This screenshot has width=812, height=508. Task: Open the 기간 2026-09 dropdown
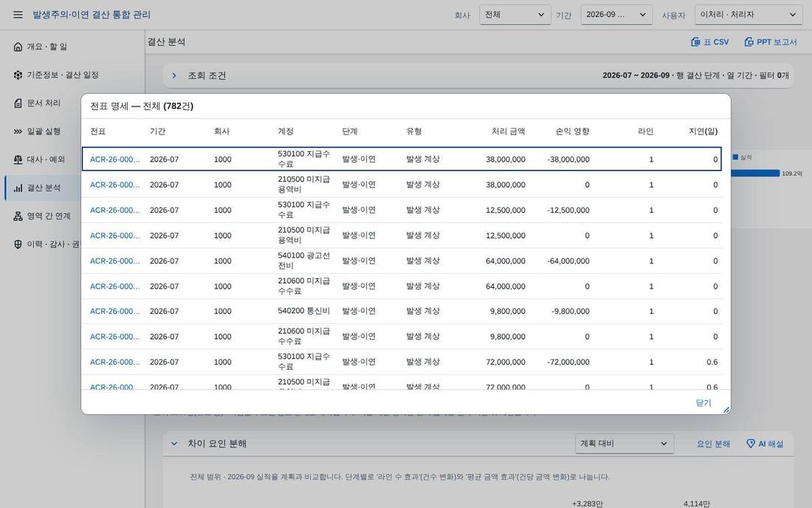point(616,15)
